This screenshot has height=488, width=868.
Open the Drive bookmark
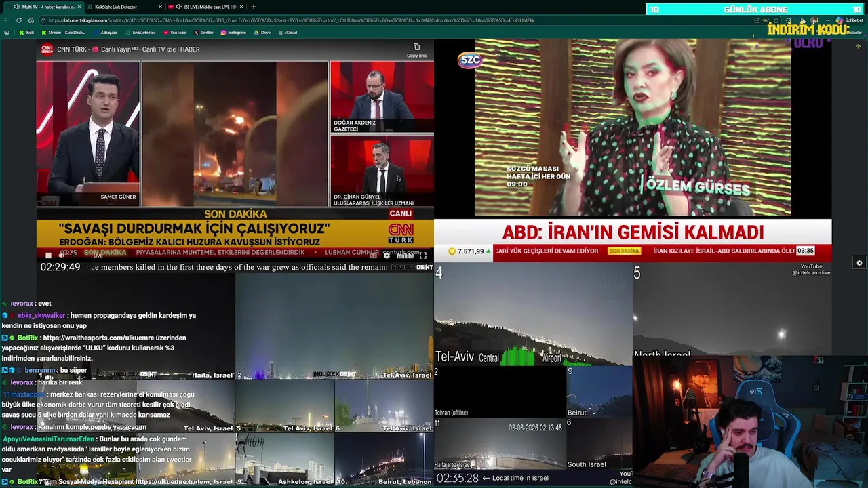262,33
